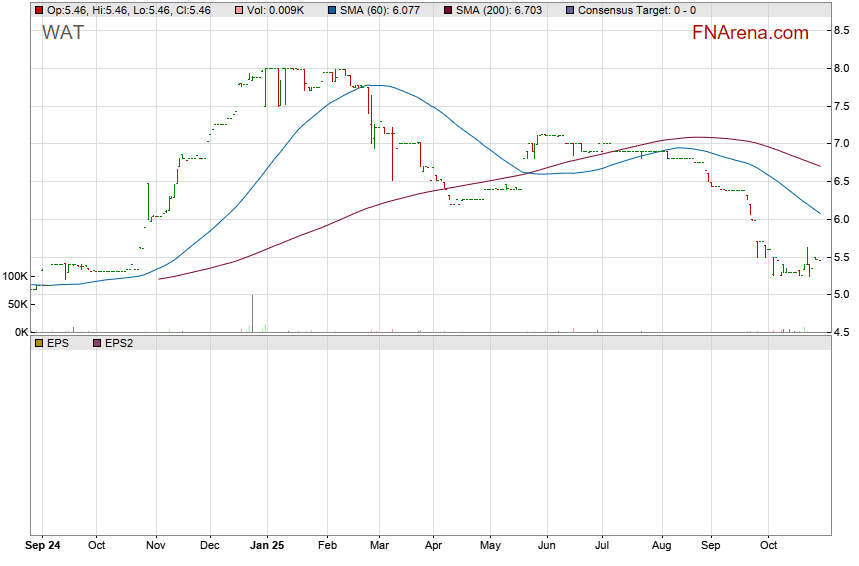Click the purple EPS2 legend swatch
The width and height of the screenshot is (859, 566).
coord(97,343)
